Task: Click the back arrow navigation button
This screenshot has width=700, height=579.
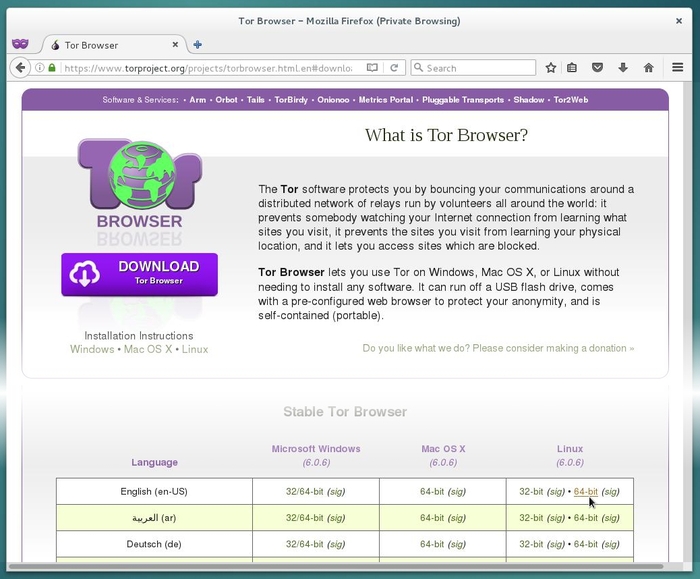Action: tap(20, 68)
